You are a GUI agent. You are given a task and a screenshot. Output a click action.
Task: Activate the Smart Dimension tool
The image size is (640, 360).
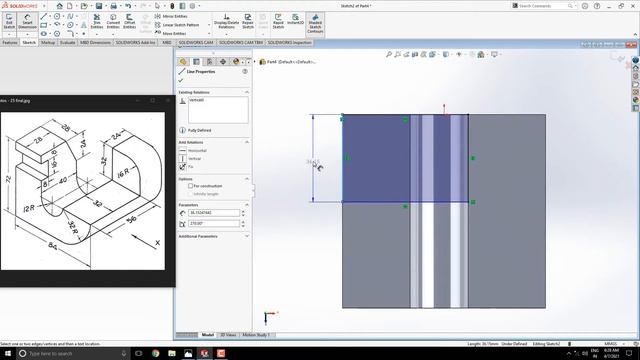27,21
